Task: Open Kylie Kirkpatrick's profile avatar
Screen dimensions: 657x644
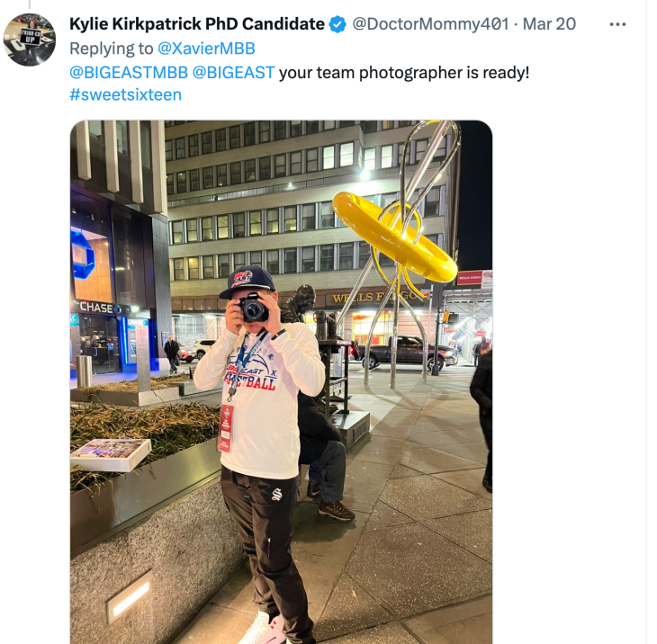Action: click(x=30, y=40)
